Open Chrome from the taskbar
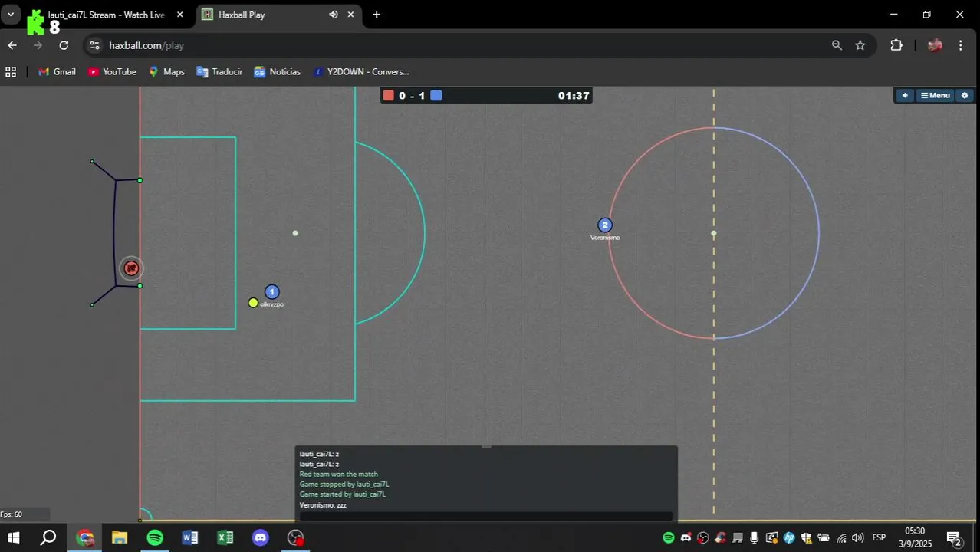Viewport: 980px width, 552px height. [85, 537]
